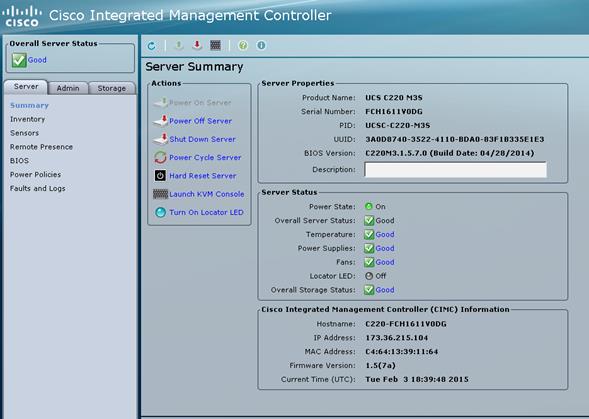The width and height of the screenshot is (589, 419).
Task: Click the Power Supplies status checkmark icon
Action: point(369,248)
